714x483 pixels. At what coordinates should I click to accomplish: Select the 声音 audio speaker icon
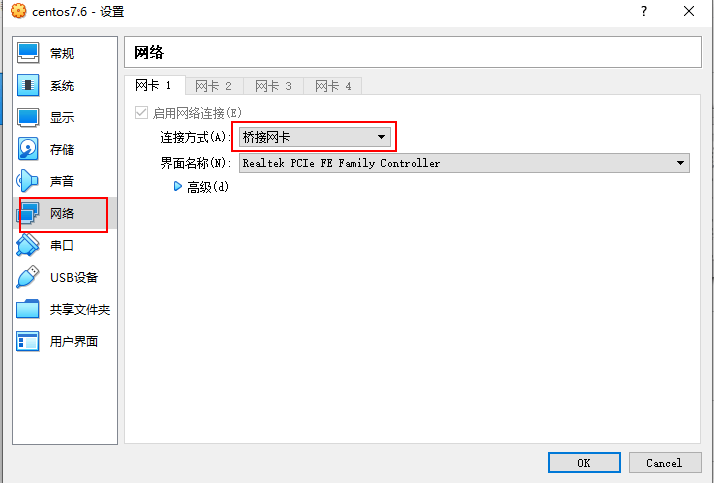click(28, 181)
